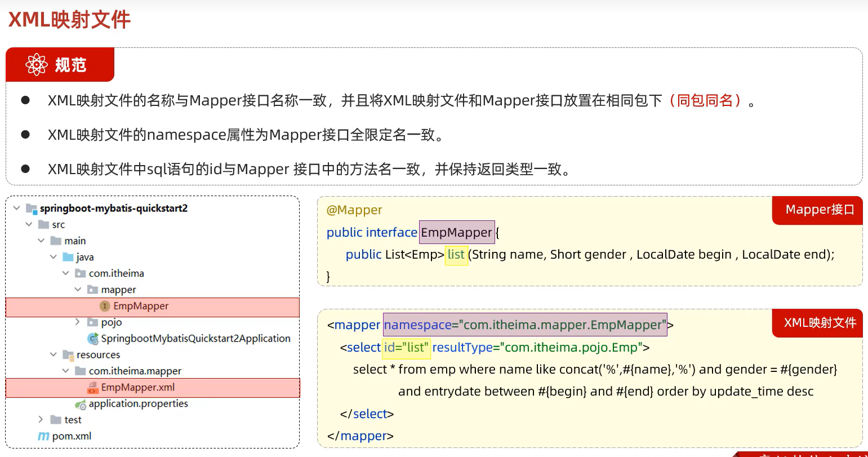Click the pojo package icon
This screenshot has height=457, width=868.
[x=93, y=322]
